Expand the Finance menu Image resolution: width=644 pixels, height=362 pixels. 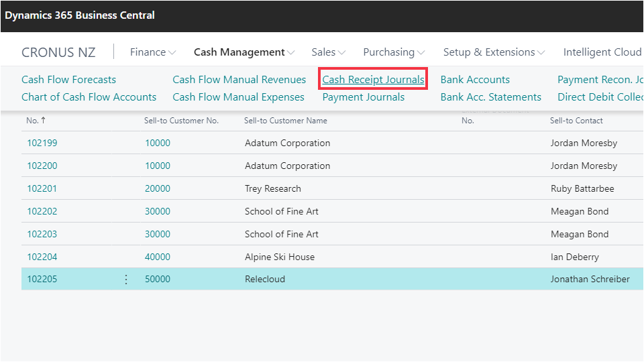tap(153, 52)
